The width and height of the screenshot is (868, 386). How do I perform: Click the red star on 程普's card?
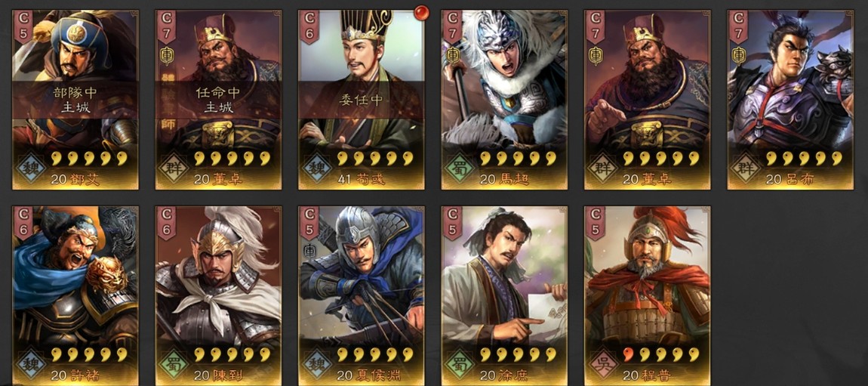628,354
